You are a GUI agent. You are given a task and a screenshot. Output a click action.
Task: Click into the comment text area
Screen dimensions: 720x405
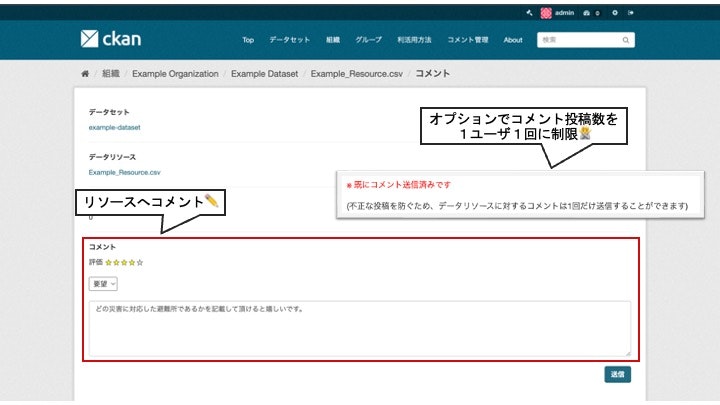tap(360, 328)
